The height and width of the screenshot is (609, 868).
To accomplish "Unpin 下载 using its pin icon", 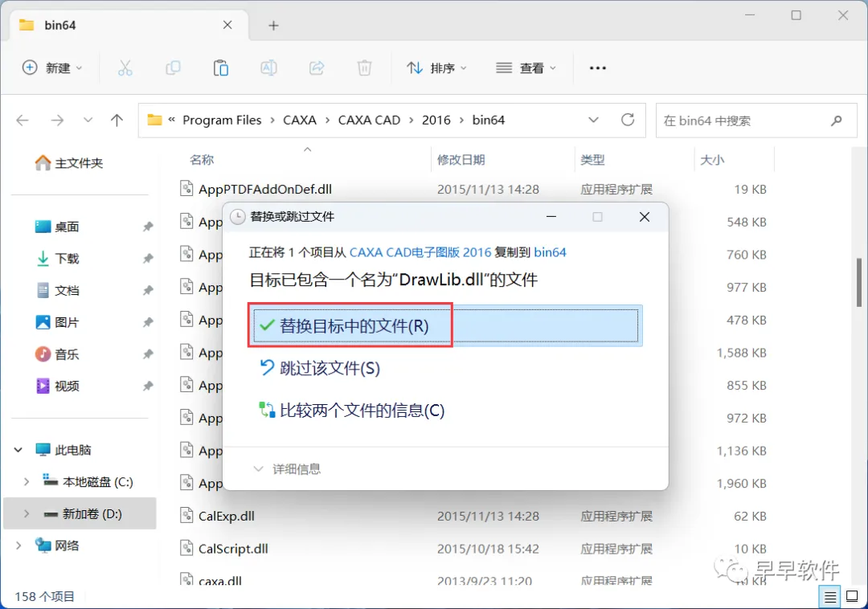I will tap(148, 259).
